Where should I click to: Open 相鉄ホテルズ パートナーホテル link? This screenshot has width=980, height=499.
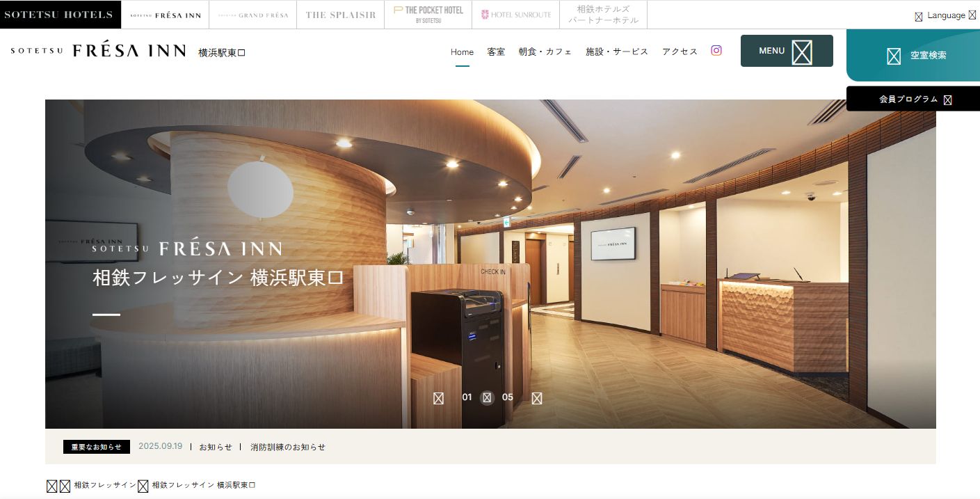[603, 15]
